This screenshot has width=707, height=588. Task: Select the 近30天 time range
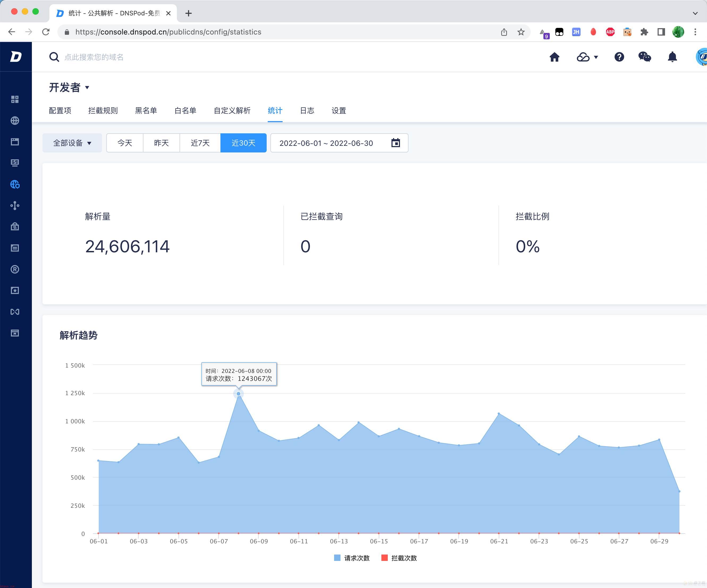pos(243,143)
